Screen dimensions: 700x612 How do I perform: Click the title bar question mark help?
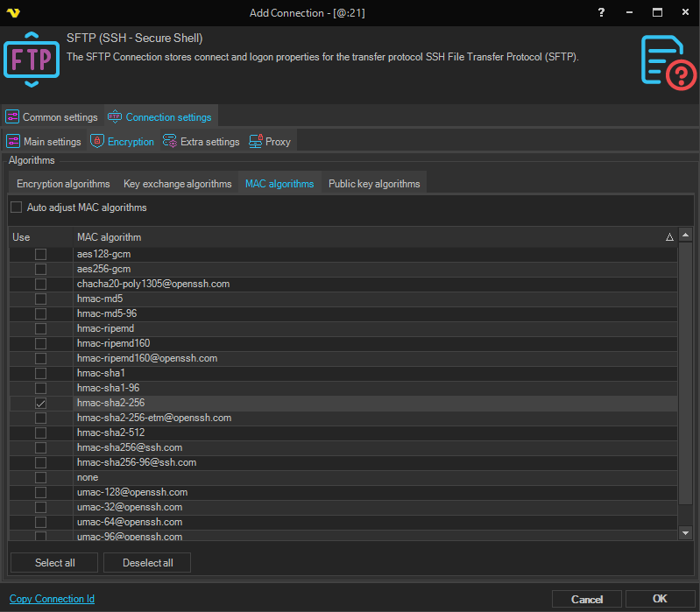click(601, 13)
